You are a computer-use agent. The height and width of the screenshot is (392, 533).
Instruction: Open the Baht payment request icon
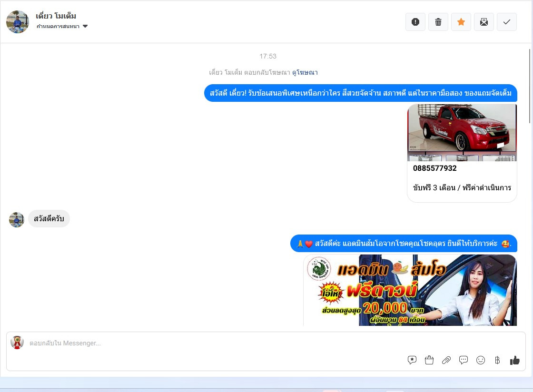(497, 360)
